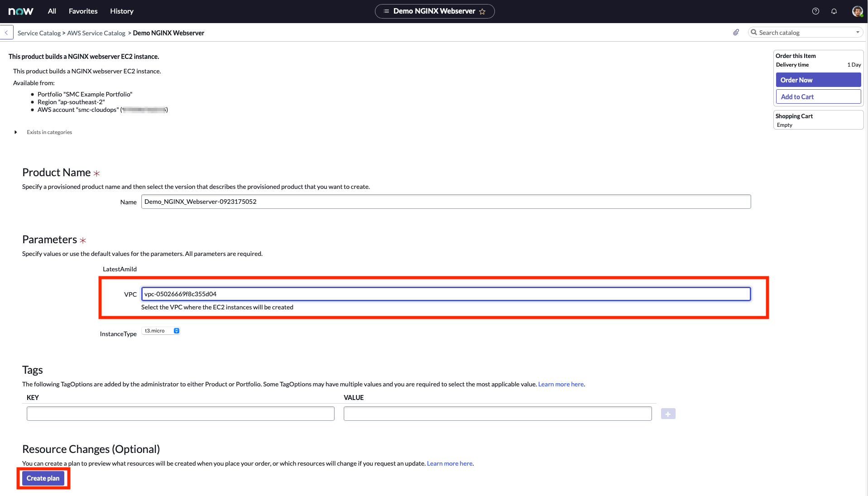Viewport: 868px width, 496px height.
Task: Add a new tag row with the plus icon
Action: 668,413
